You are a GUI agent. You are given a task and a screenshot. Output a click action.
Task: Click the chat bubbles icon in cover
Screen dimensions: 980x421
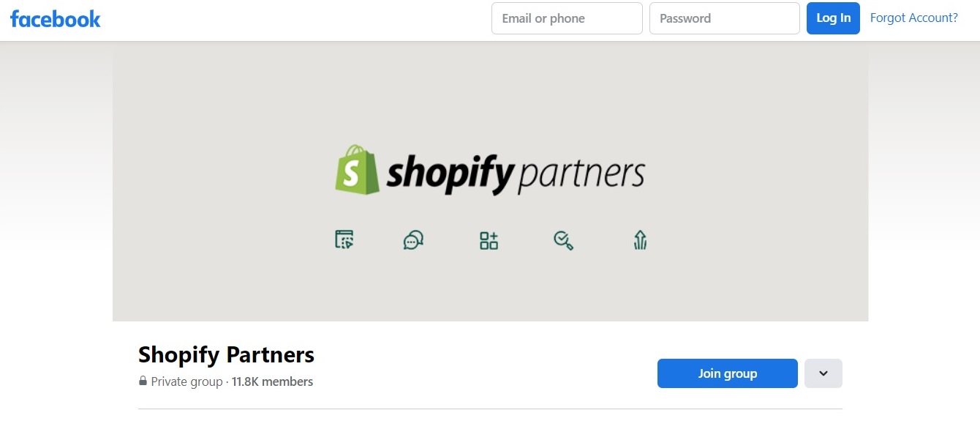point(413,240)
